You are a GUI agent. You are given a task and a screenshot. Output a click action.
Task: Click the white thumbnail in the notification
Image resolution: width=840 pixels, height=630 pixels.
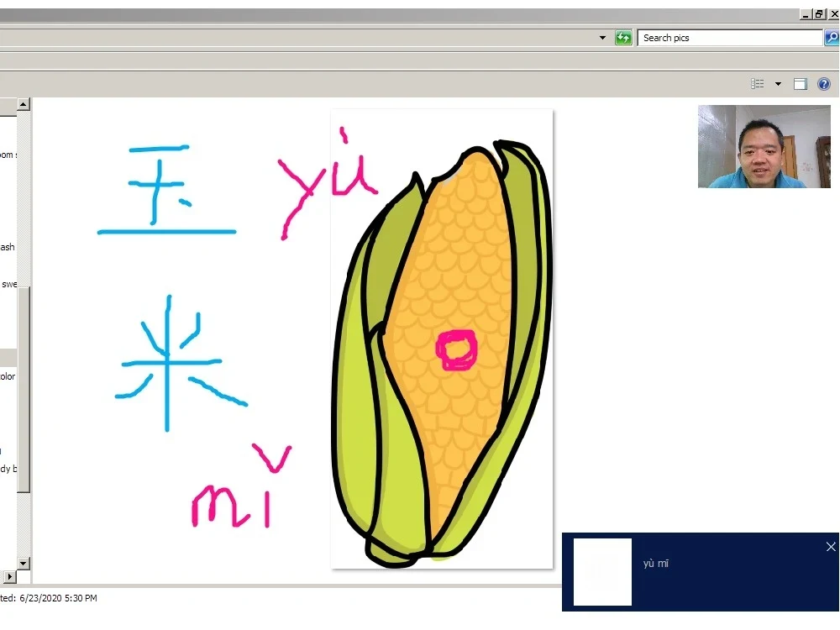click(602, 572)
